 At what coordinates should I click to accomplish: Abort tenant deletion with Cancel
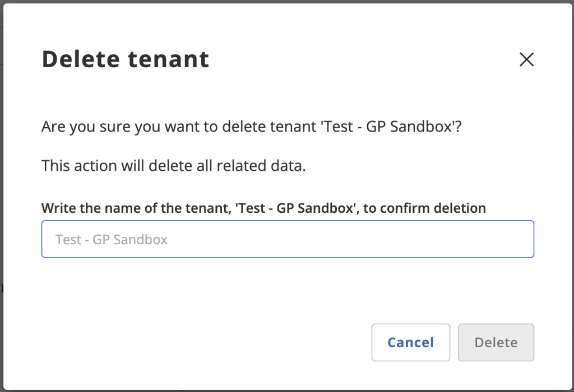click(410, 342)
